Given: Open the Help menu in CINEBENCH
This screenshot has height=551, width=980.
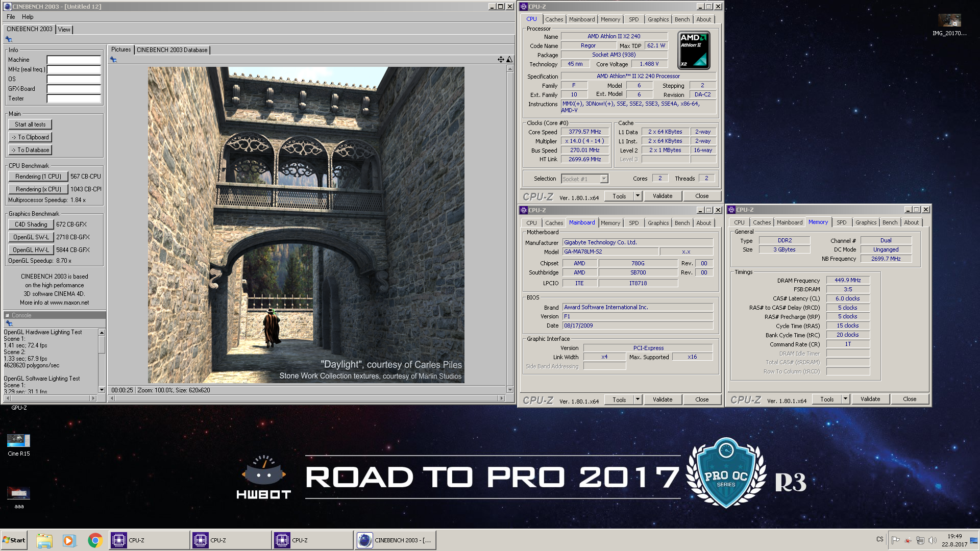Looking at the screenshot, I should [x=28, y=17].
